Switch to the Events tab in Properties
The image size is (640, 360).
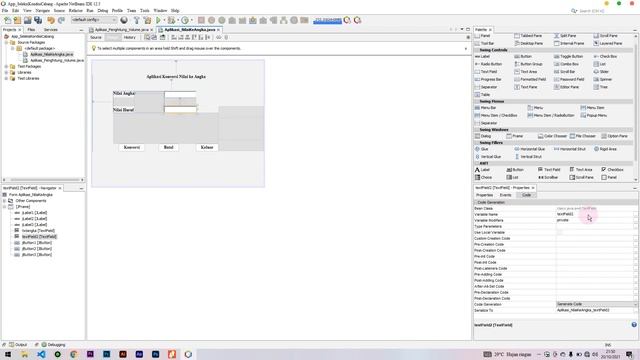505,195
